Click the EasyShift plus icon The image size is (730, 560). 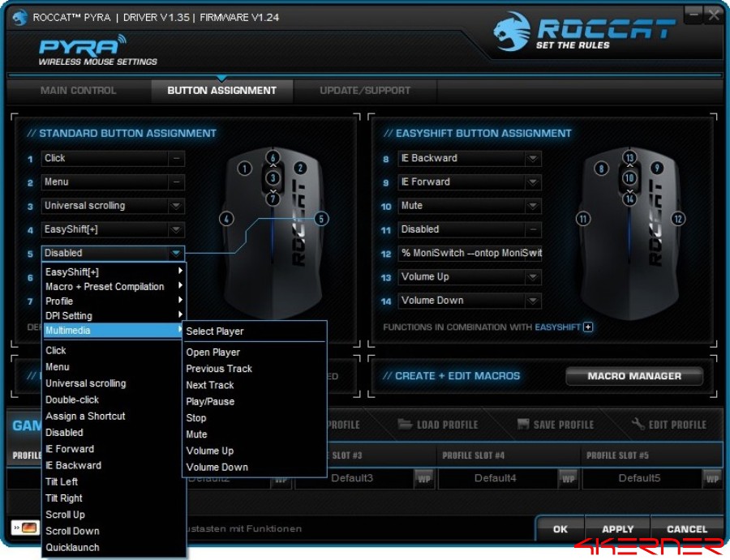pyautogui.click(x=588, y=327)
